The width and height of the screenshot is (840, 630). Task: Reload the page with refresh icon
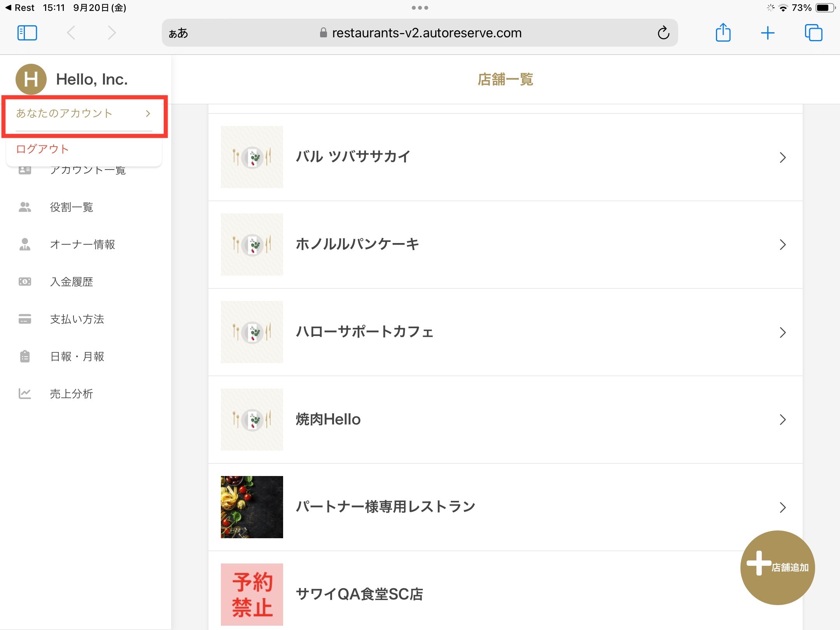[663, 33]
